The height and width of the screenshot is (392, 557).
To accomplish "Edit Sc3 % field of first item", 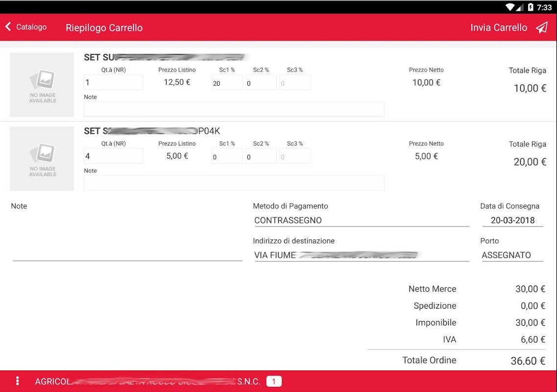I will [x=295, y=82].
